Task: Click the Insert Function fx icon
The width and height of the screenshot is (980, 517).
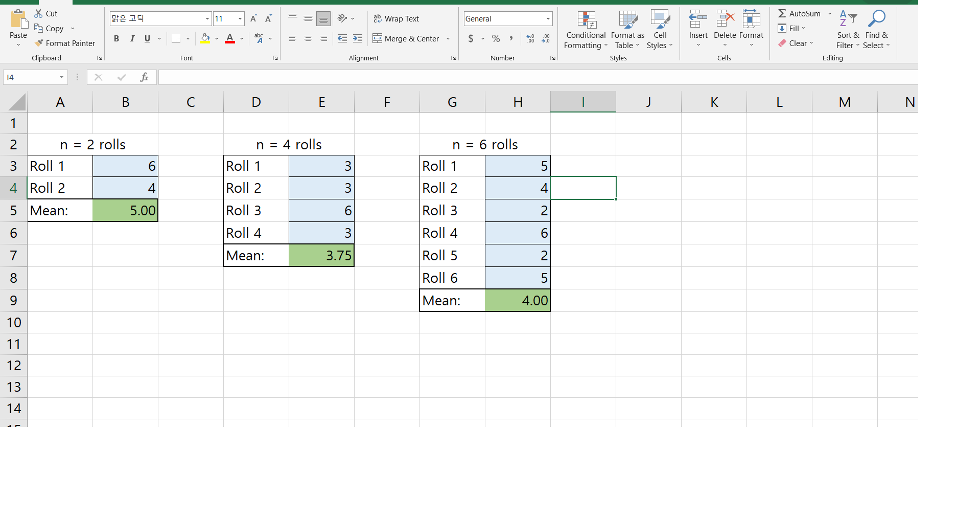Action: click(x=145, y=77)
